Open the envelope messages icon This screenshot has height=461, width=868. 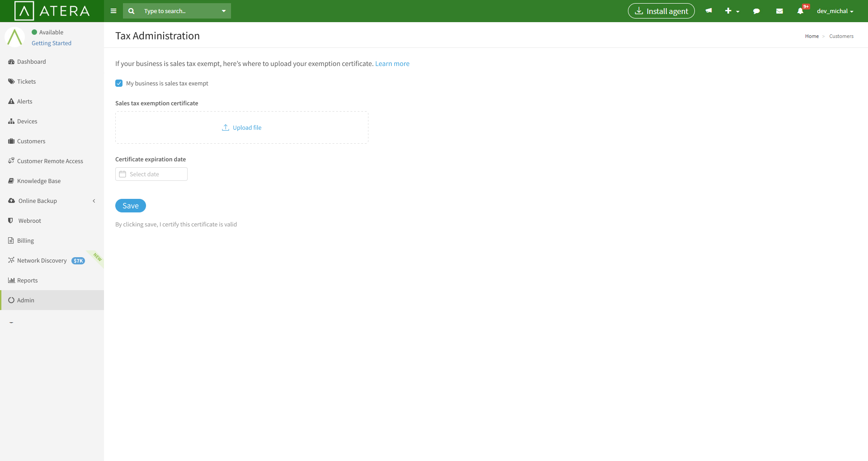coord(779,11)
